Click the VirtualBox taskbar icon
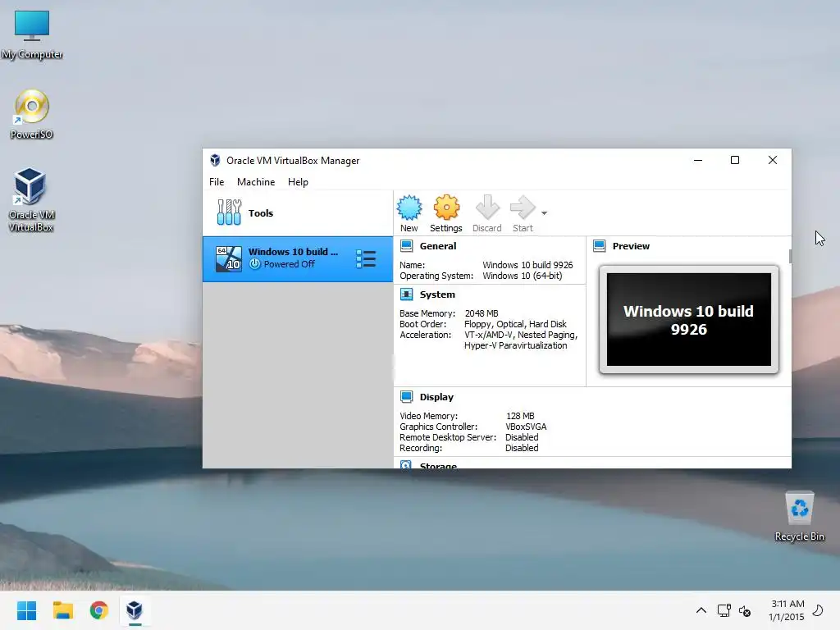Viewport: 840px width, 630px height. pos(135,610)
